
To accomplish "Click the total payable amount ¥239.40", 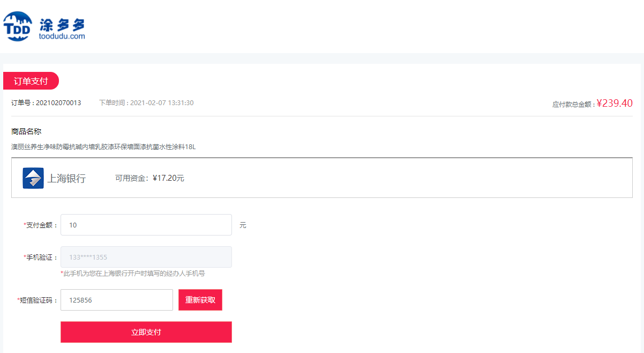I will click(615, 103).
